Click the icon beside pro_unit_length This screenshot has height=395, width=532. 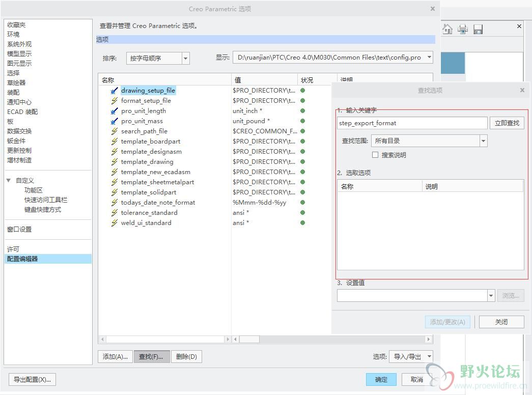115,111
